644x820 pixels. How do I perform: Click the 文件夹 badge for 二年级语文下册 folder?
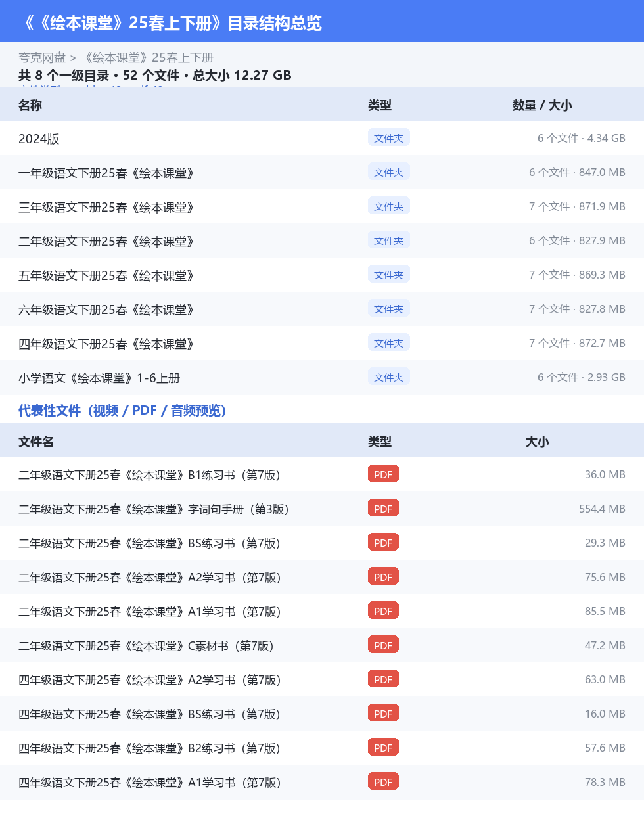click(389, 240)
